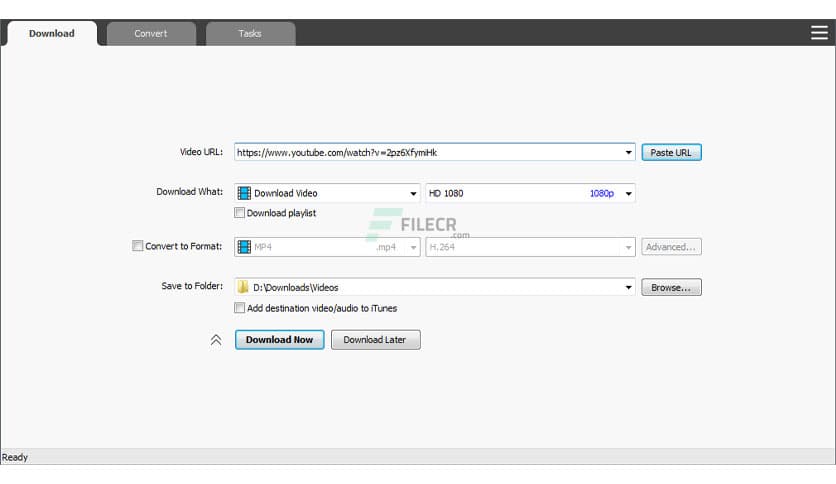Click the Paste URL button
The width and height of the screenshot is (836, 484).
[x=671, y=152]
